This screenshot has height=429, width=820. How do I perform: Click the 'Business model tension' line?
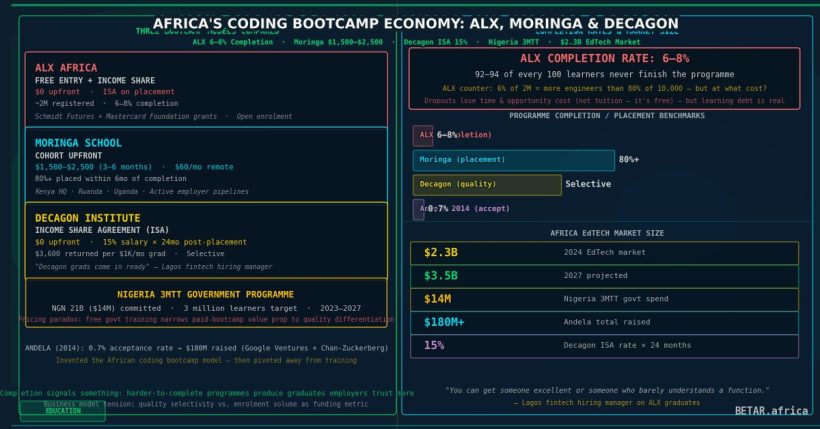click(x=206, y=404)
